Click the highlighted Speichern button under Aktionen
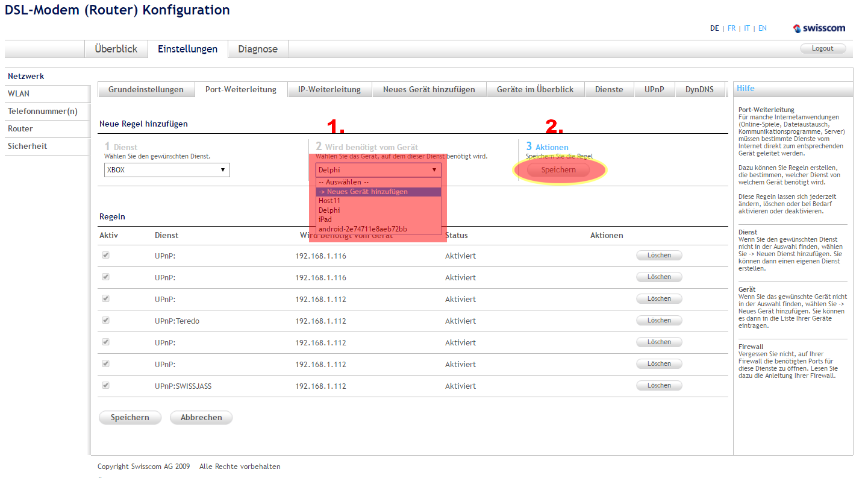Viewport: 868px width, 478px height. pyautogui.click(x=558, y=169)
